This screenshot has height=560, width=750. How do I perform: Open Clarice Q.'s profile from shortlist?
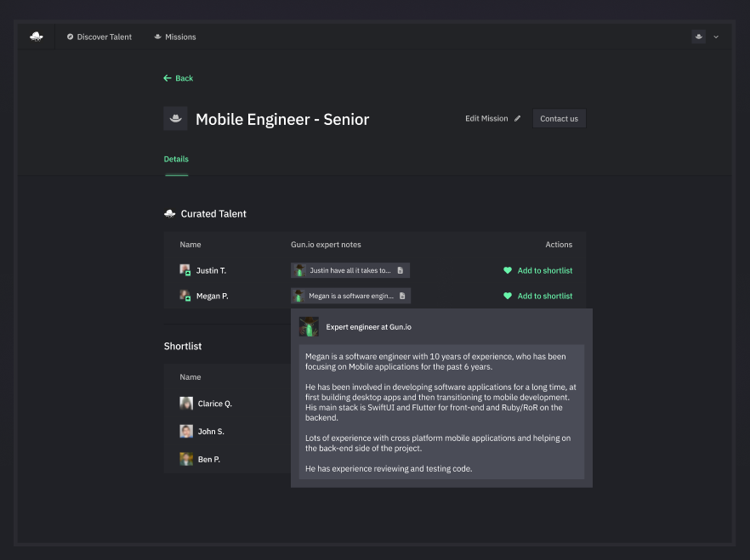(x=214, y=404)
